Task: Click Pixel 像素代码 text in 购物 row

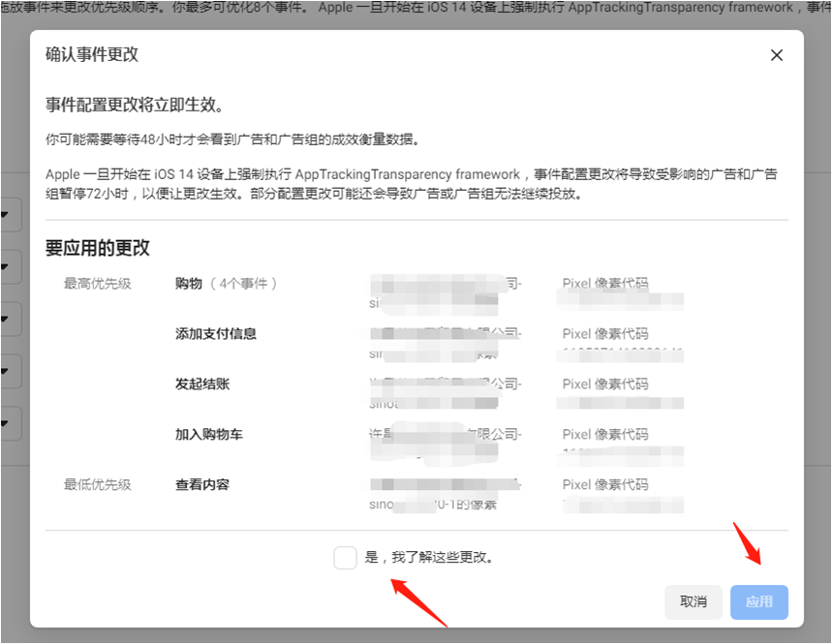Action: coord(605,284)
